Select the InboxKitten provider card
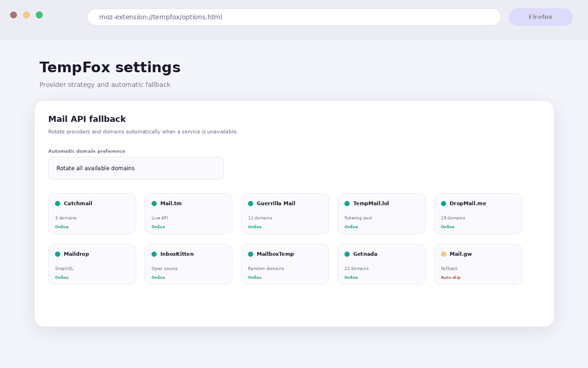Viewport: 588px width, 368px height. 189,264
